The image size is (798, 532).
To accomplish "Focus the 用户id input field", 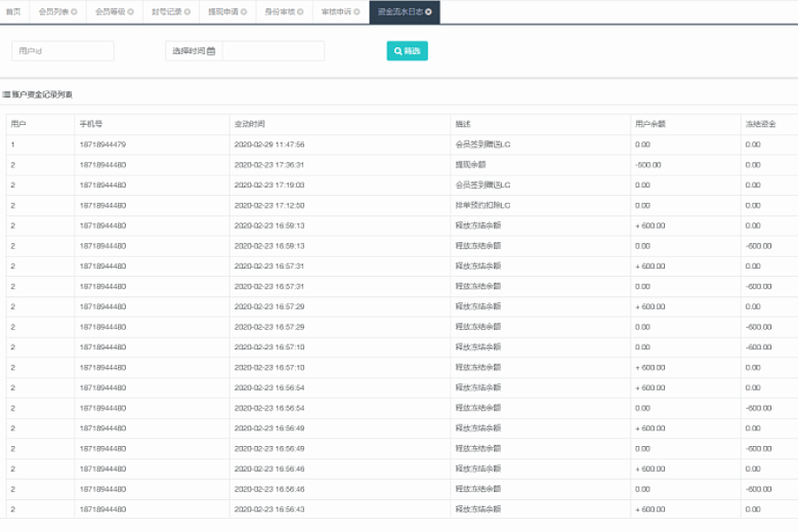I will click(63, 51).
